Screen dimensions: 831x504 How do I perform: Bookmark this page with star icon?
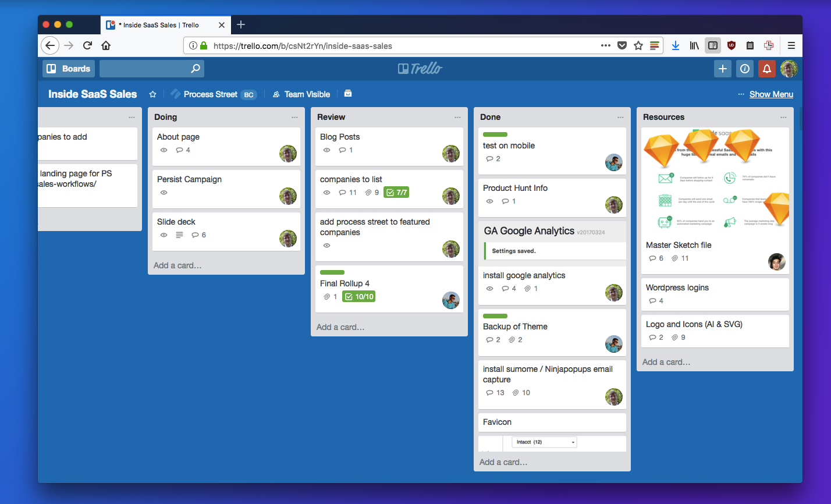638,45
